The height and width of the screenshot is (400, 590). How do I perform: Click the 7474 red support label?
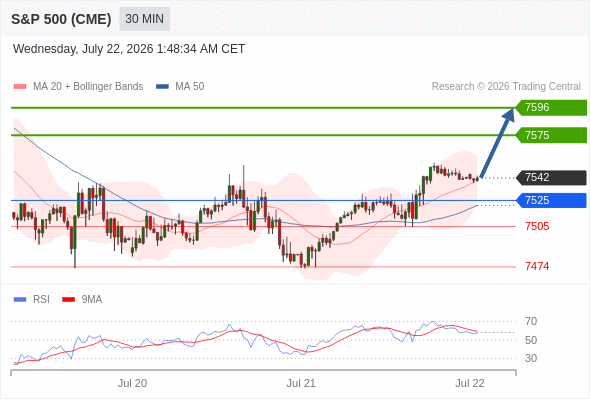537,266
